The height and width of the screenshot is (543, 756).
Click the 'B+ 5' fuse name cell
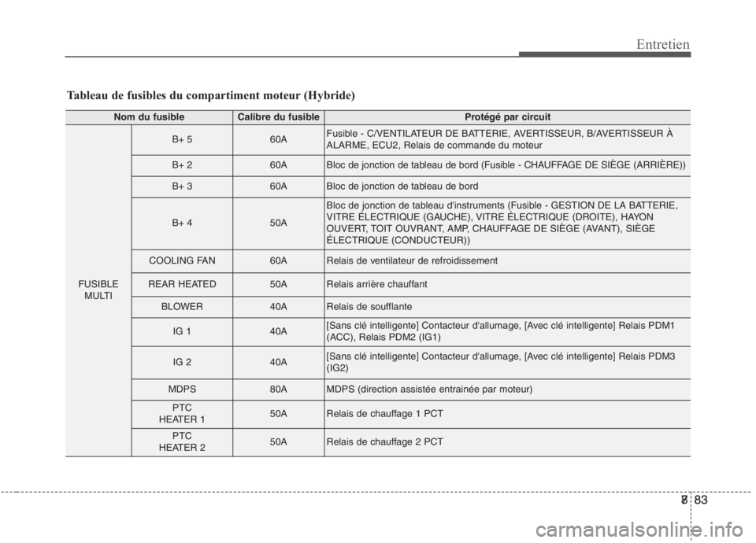pyautogui.click(x=182, y=139)
